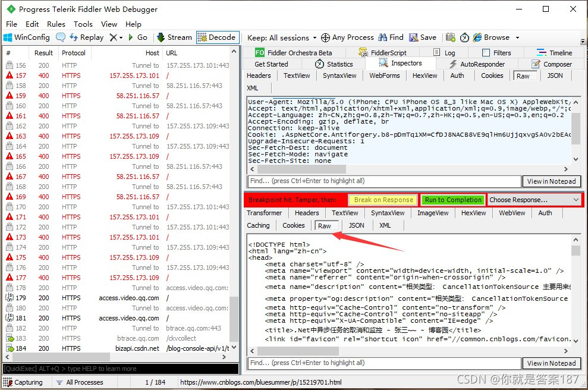Select the response Cookies tab
Screen dimensions: 588x390
[x=293, y=225]
